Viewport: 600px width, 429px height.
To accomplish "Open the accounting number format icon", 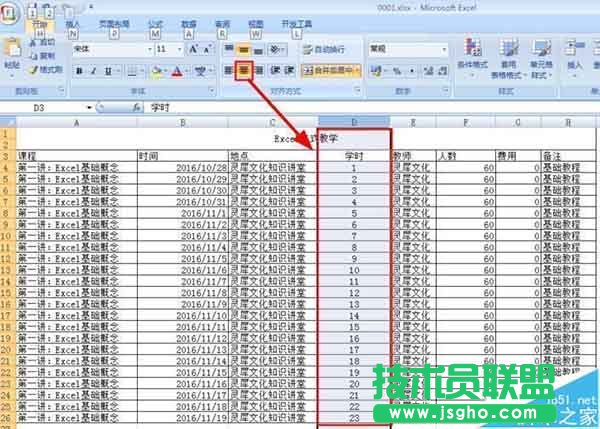I will (377, 71).
